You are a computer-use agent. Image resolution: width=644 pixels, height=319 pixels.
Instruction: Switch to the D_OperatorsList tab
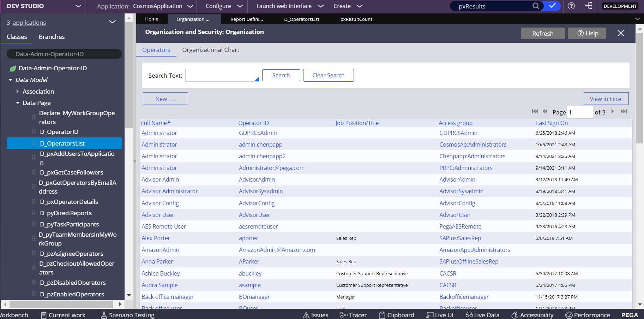[x=302, y=19]
